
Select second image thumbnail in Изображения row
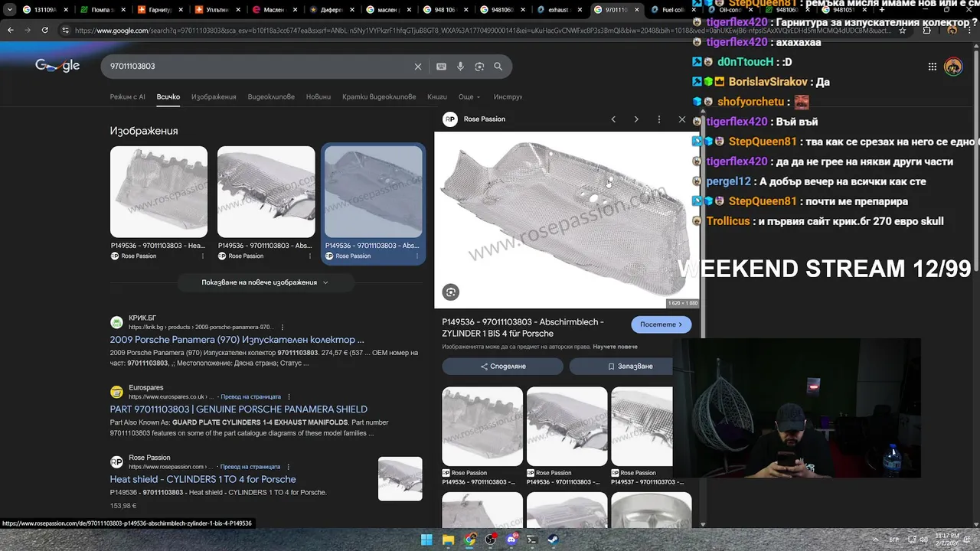click(x=266, y=192)
